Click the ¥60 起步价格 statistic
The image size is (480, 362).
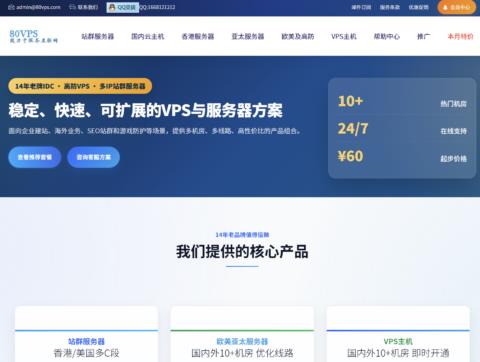pyautogui.click(x=402, y=157)
